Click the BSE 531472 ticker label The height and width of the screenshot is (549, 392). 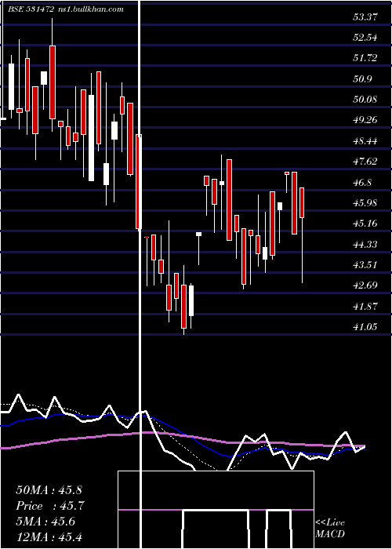point(31,9)
